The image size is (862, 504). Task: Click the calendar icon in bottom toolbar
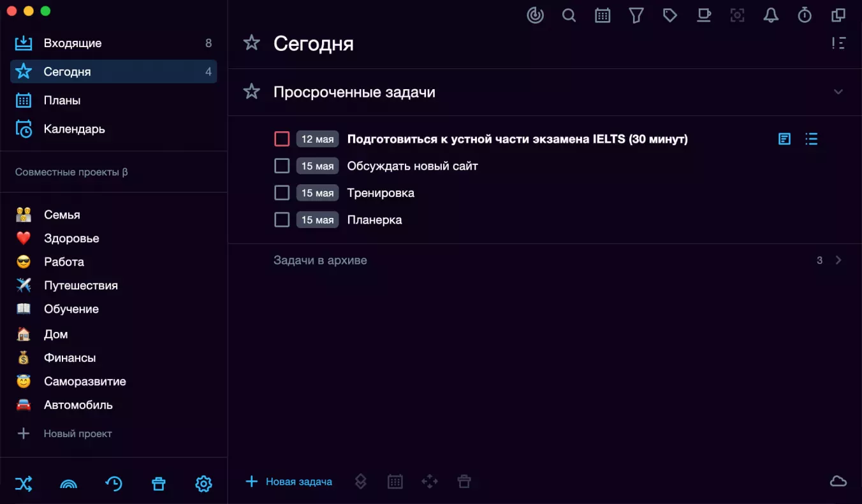click(x=395, y=482)
